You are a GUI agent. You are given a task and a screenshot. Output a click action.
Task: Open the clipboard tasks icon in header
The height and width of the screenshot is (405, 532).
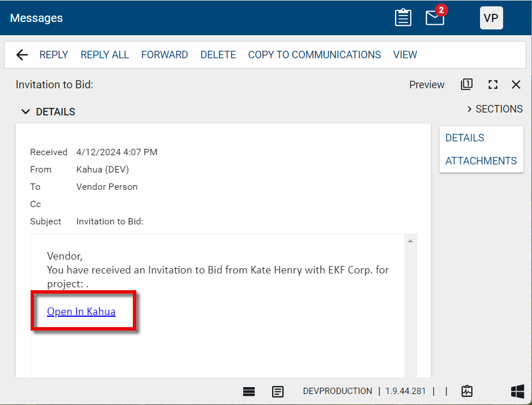(403, 18)
